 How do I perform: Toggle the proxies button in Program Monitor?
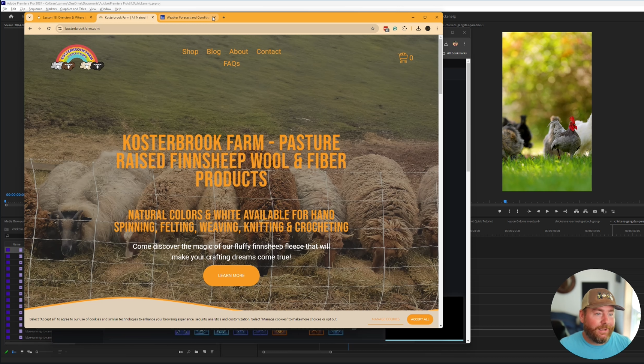(x=613, y=211)
